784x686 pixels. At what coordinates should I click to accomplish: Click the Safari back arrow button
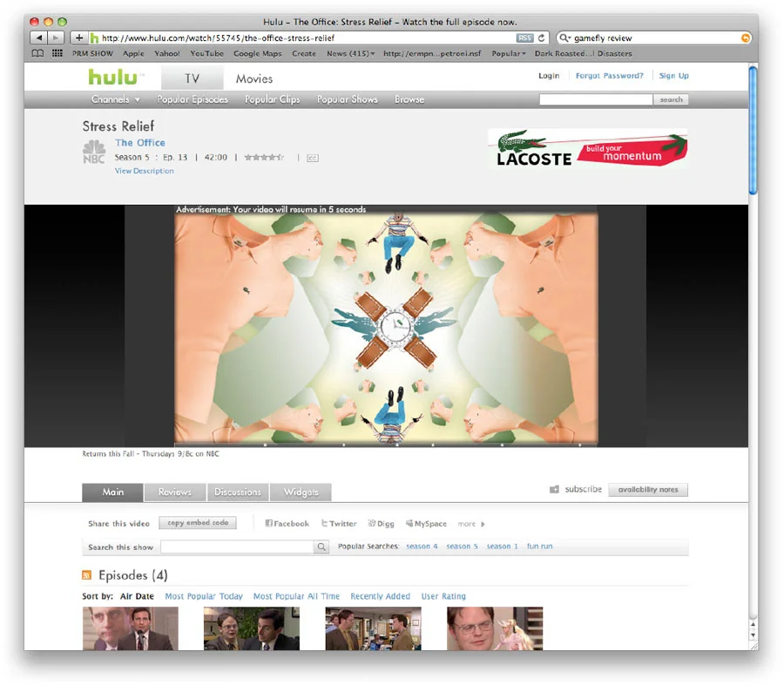[x=39, y=37]
